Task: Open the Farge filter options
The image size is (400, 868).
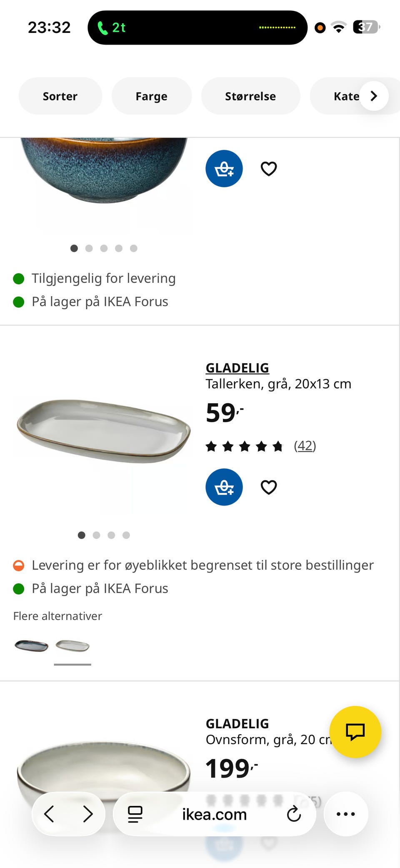Action: [x=151, y=96]
